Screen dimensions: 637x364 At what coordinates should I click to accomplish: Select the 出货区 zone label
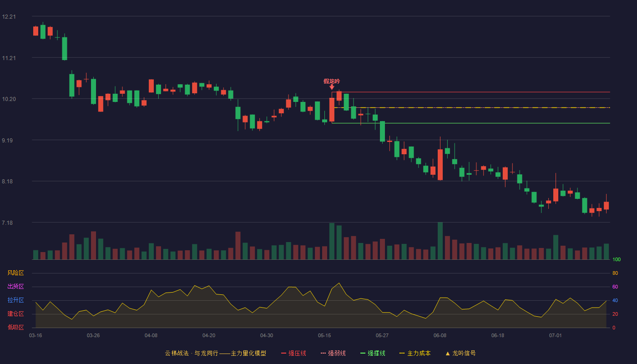[x=15, y=287]
